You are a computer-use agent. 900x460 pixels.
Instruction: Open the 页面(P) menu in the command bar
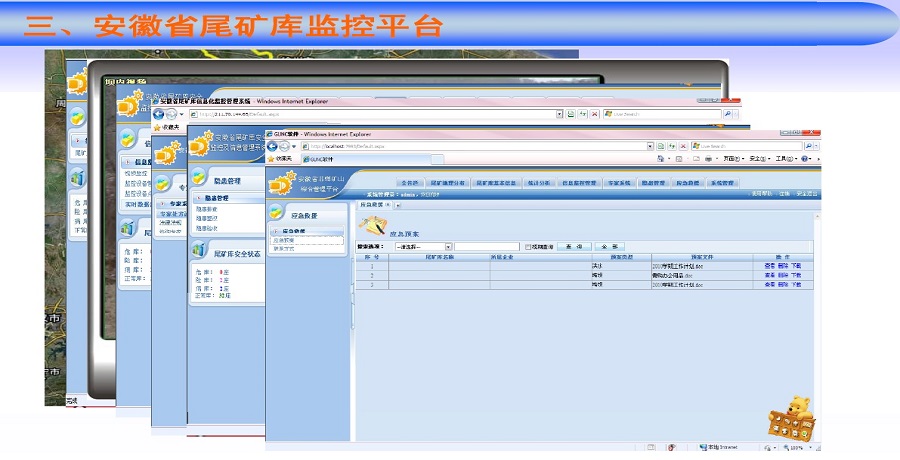tap(734, 159)
